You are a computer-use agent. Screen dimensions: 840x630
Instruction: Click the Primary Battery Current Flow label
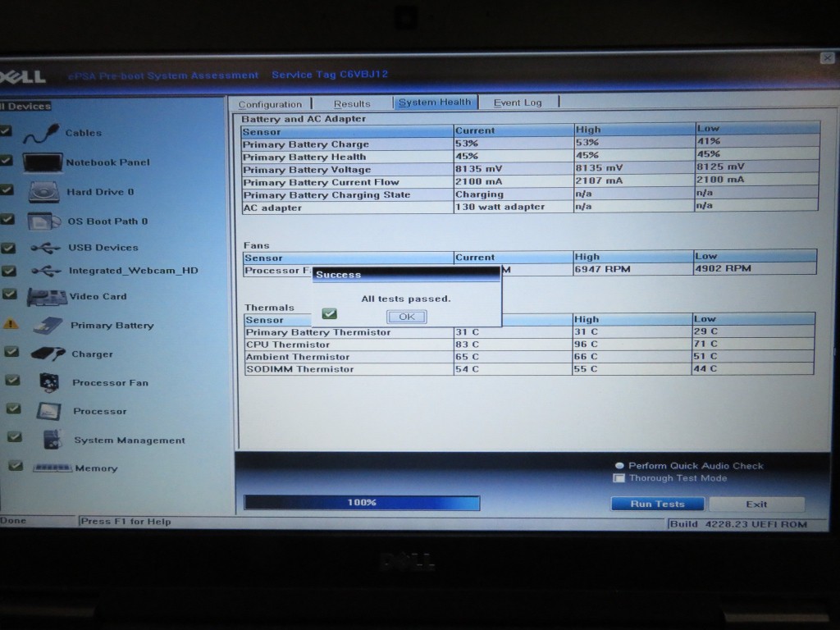[x=321, y=182]
